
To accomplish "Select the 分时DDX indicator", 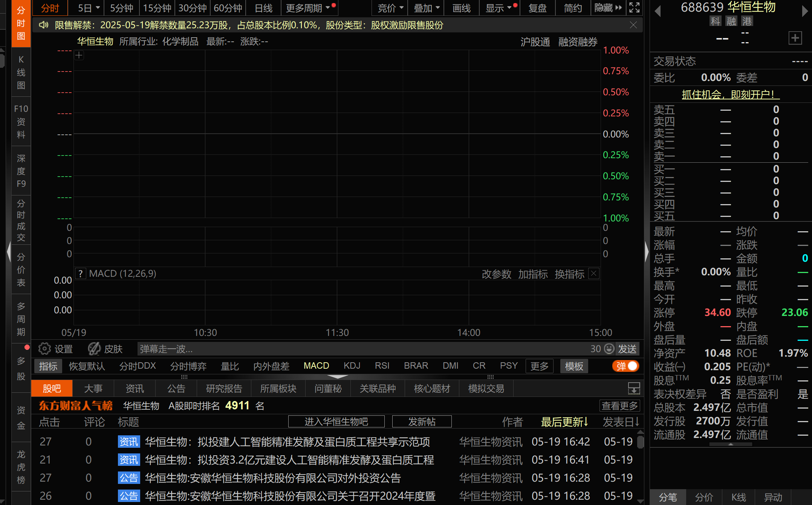I will [138, 366].
